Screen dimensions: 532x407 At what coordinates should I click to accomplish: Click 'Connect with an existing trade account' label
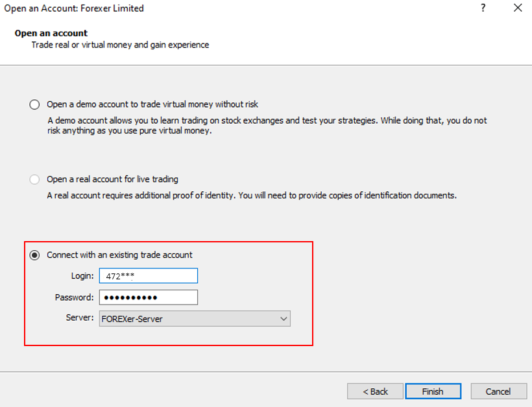pyautogui.click(x=119, y=255)
